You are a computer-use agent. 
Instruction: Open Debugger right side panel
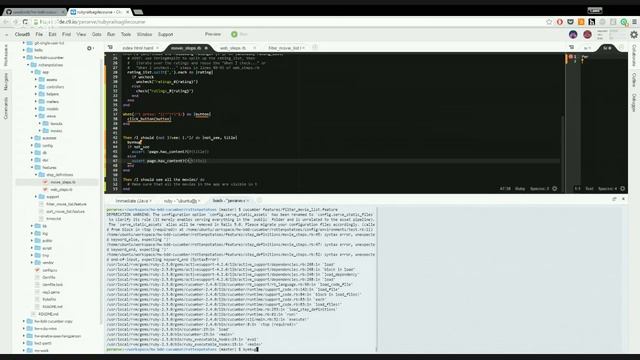point(634,102)
